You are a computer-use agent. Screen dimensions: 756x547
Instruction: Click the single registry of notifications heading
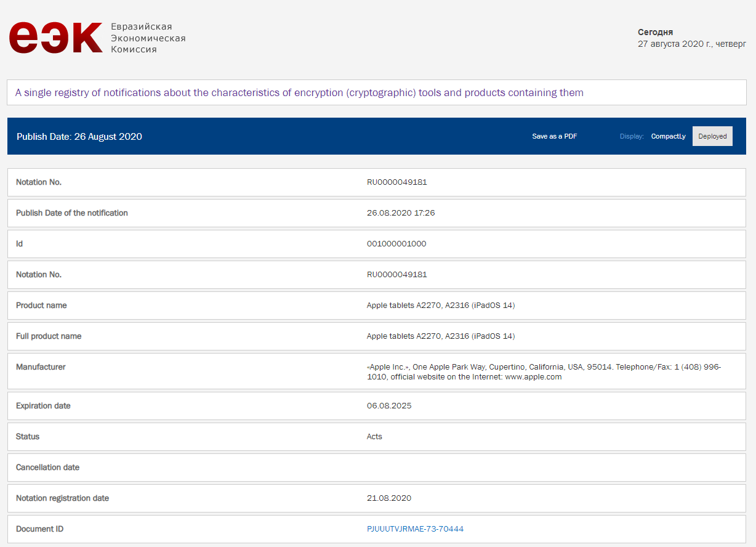[x=299, y=93]
